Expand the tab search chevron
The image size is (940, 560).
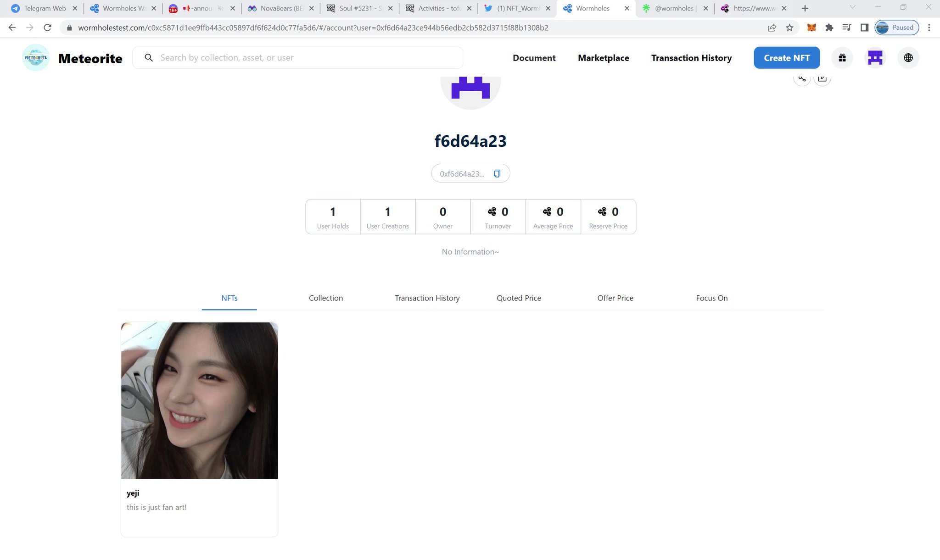pyautogui.click(x=852, y=7)
